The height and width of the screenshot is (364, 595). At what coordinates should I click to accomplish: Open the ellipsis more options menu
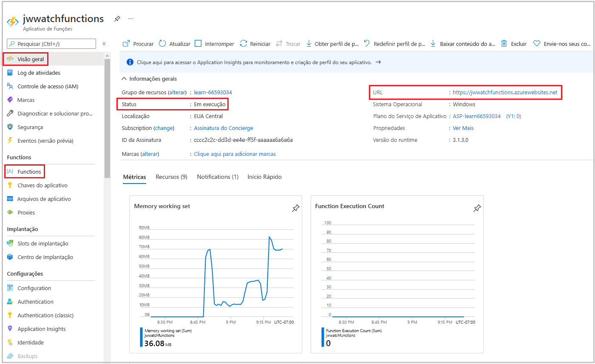pyautogui.click(x=131, y=19)
